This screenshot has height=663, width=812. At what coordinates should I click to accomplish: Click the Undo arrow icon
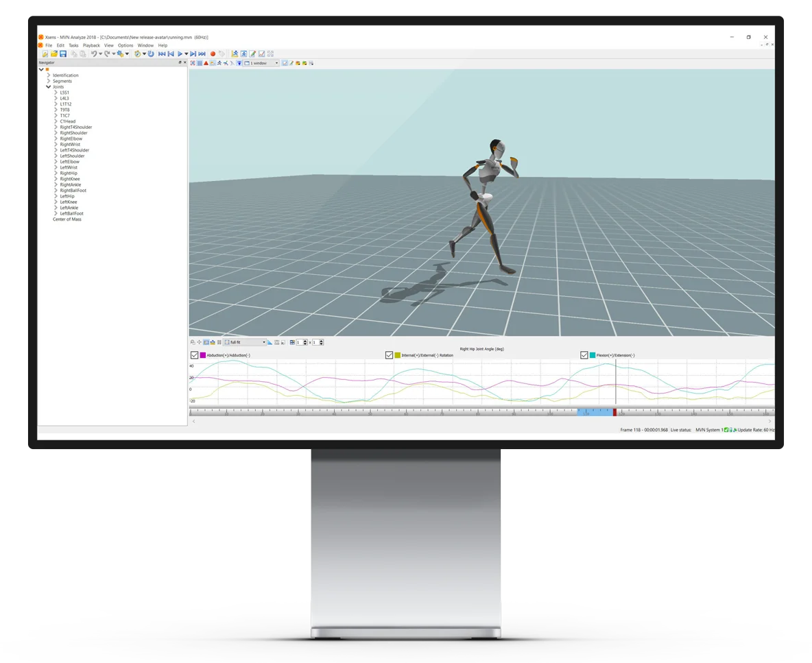pyautogui.click(x=94, y=53)
